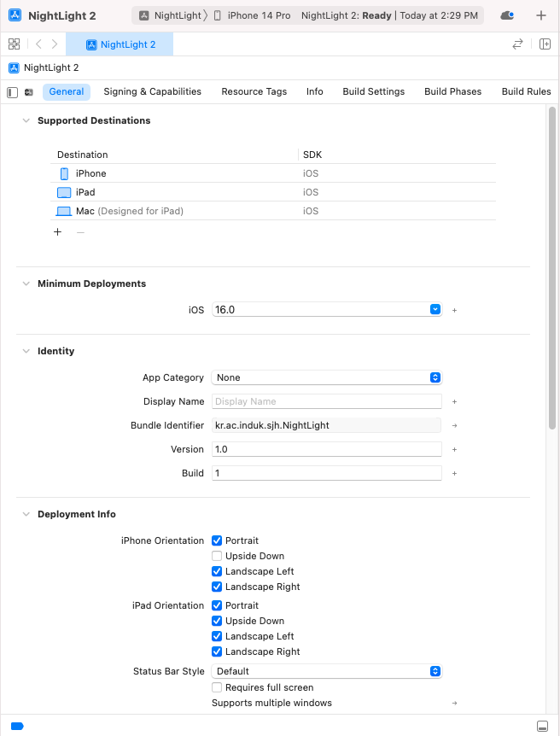Go back with the left chevron

(39, 44)
